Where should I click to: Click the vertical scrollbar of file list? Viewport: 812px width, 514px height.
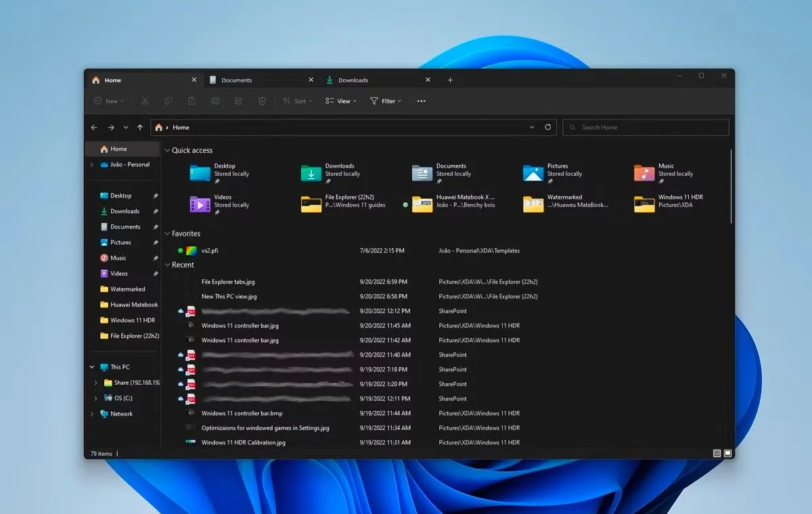coord(731,186)
